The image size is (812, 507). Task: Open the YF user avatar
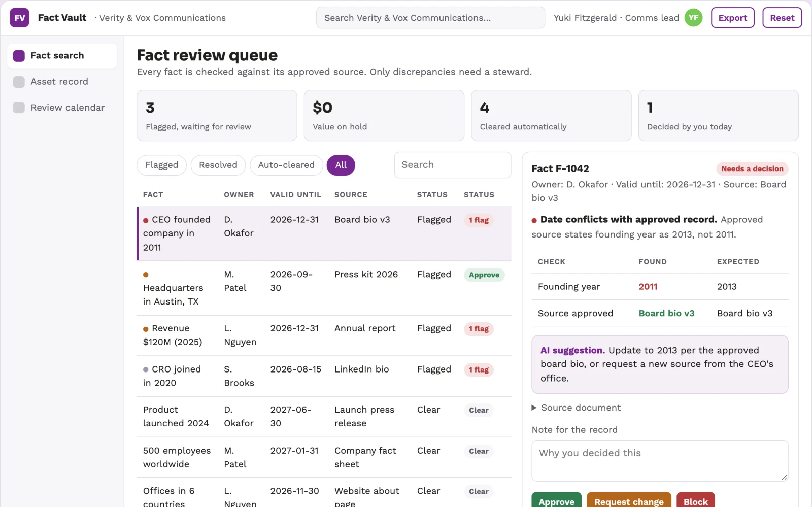693,18
